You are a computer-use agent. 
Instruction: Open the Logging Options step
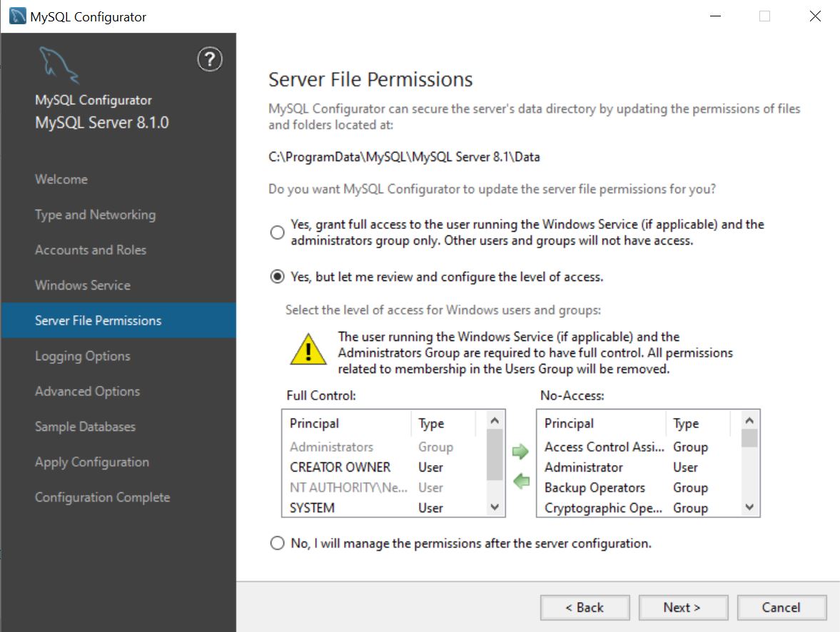coord(82,356)
